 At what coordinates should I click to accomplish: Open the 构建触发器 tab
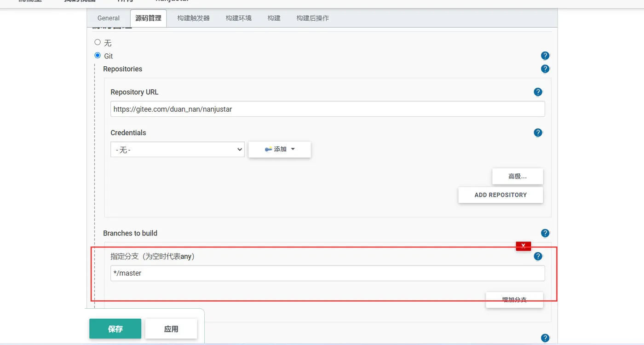click(194, 18)
